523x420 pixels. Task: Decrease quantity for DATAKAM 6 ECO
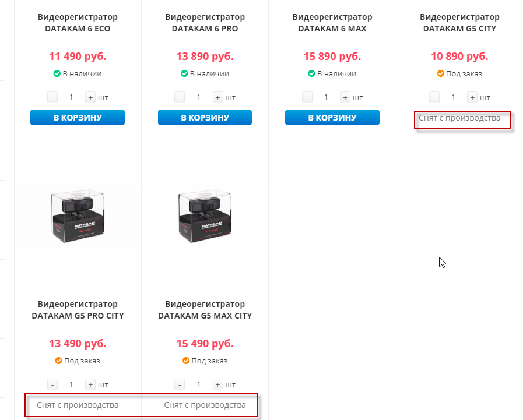[52, 97]
